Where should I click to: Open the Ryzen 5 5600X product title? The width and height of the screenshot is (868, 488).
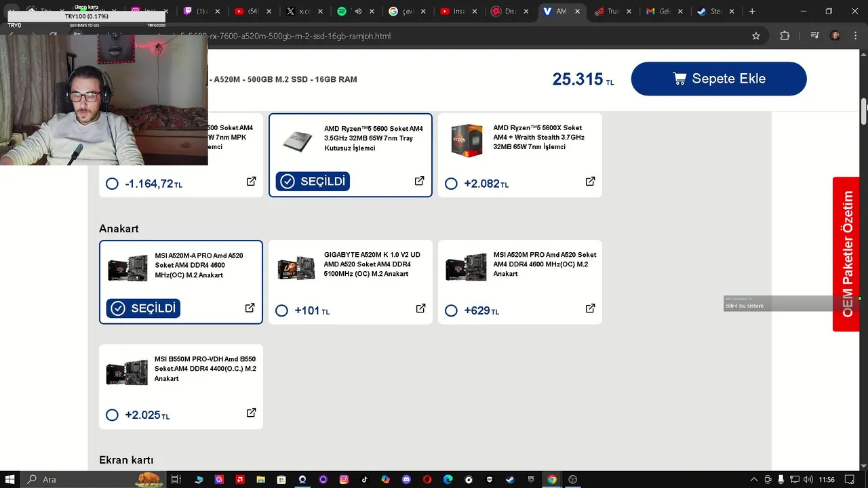pyautogui.click(x=539, y=137)
